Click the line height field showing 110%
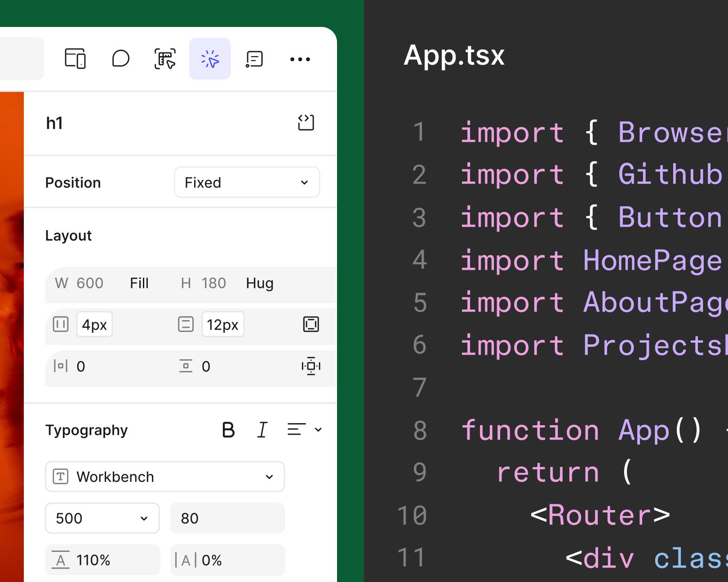 coord(102,560)
